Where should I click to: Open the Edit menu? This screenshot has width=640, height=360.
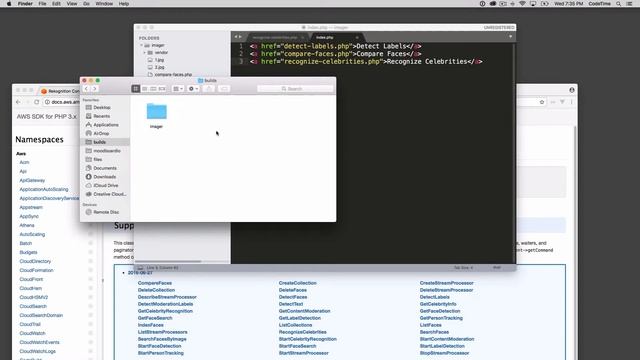tap(56, 4)
